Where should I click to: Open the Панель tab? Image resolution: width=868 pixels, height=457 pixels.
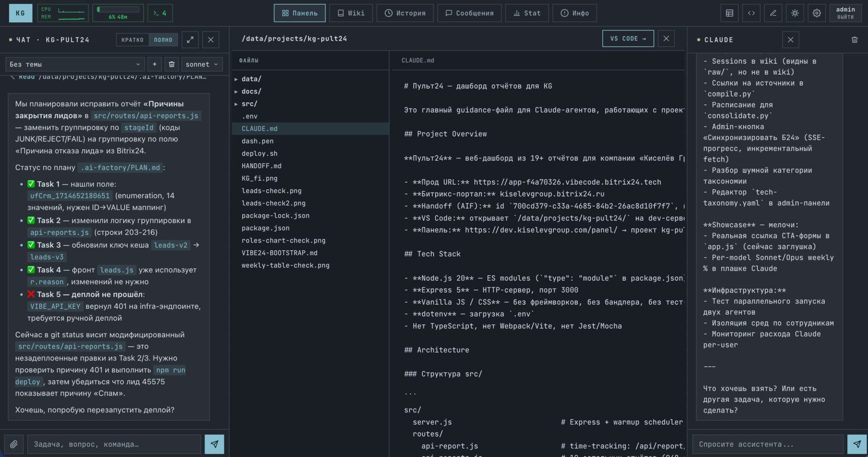coord(299,13)
